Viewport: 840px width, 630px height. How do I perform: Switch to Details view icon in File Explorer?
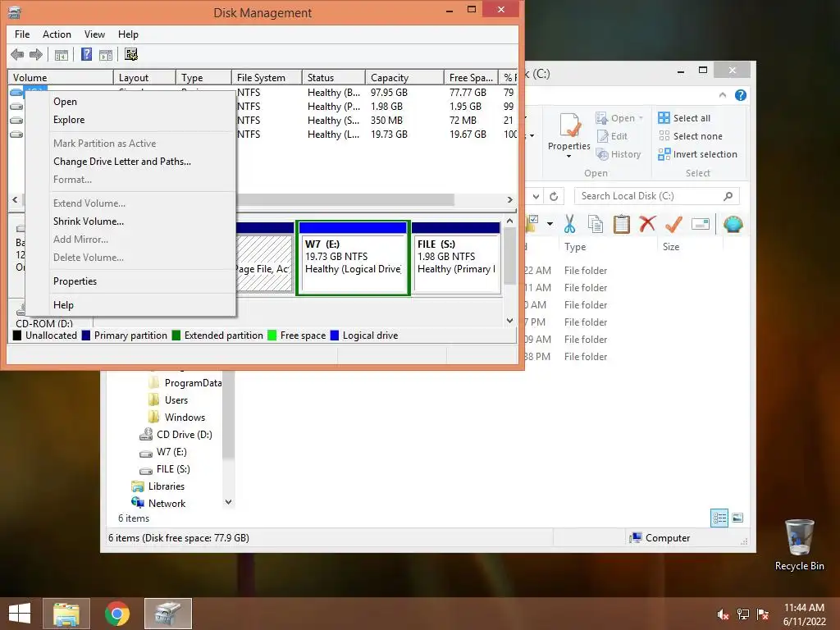coord(719,518)
